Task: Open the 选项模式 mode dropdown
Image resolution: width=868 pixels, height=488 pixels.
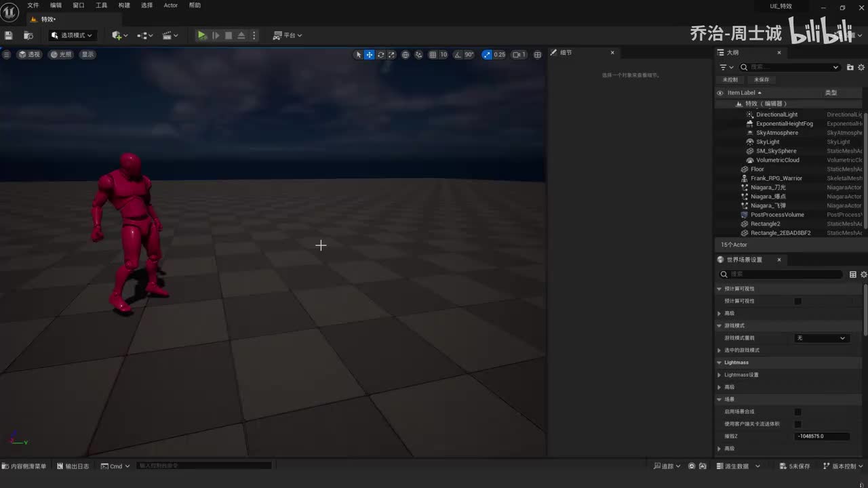Action: tap(72, 35)
